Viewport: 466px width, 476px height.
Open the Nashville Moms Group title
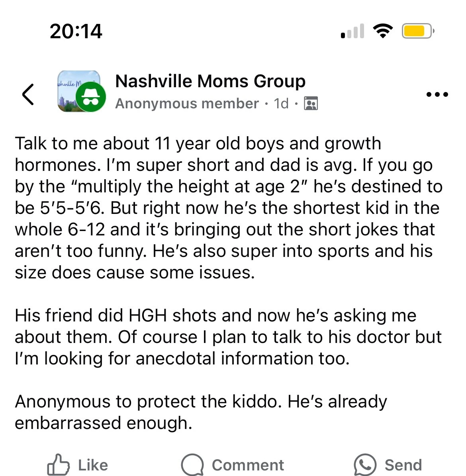tap(210, 81)
